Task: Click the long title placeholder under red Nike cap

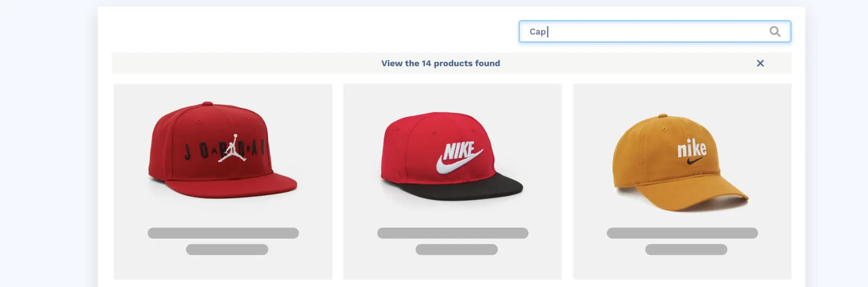Action: [x=452, y=233]
